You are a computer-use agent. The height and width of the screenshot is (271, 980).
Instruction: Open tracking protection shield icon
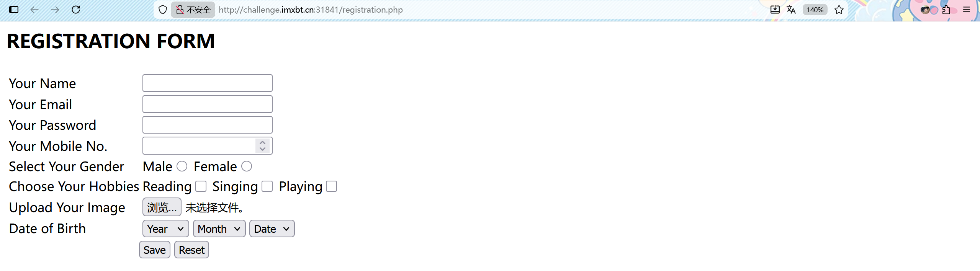163,10
